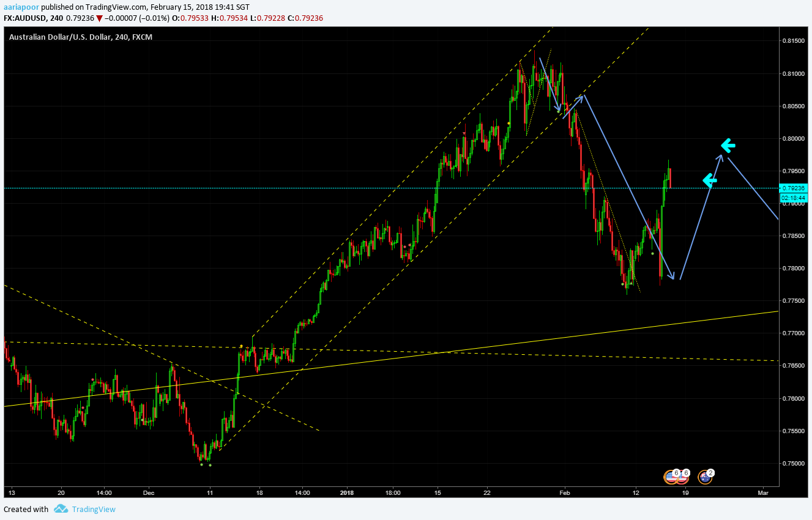Click price axis label 0.79500
Screen dimensions: 812x520
tap(794, 171)
